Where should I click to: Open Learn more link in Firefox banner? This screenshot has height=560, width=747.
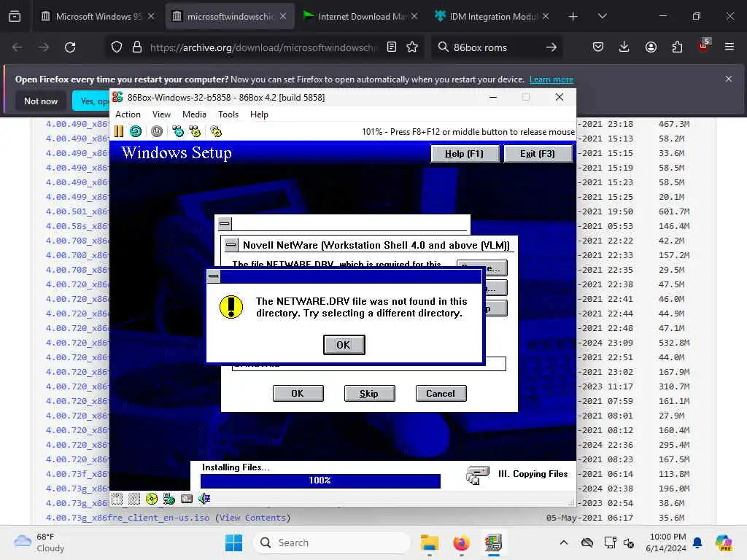point(551,79)
